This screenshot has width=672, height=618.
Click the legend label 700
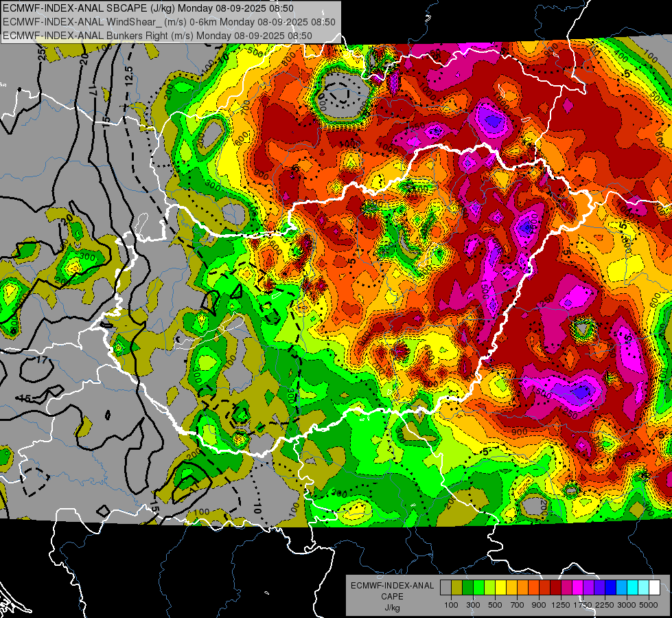pyautogui.click(x=518, y=605)
